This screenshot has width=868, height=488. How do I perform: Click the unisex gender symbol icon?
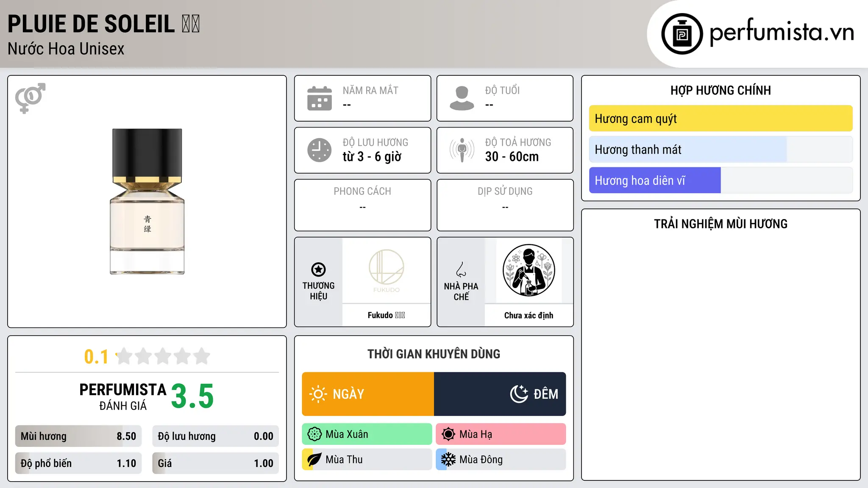[30, 98]
